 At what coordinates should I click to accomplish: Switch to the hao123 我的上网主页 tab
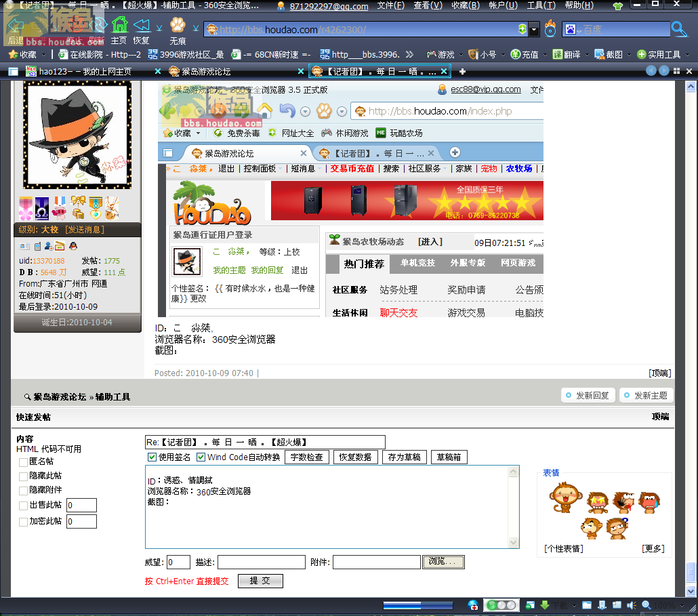[x=93, y=71]
